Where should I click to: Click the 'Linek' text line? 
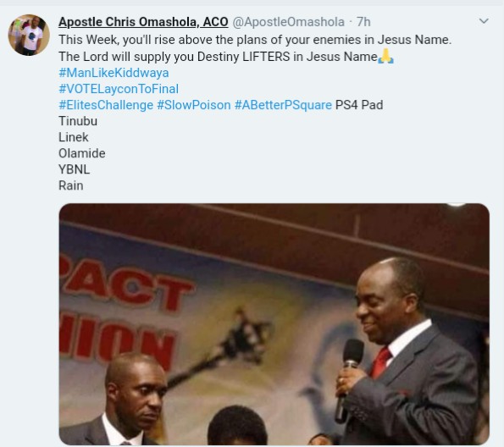74,137
